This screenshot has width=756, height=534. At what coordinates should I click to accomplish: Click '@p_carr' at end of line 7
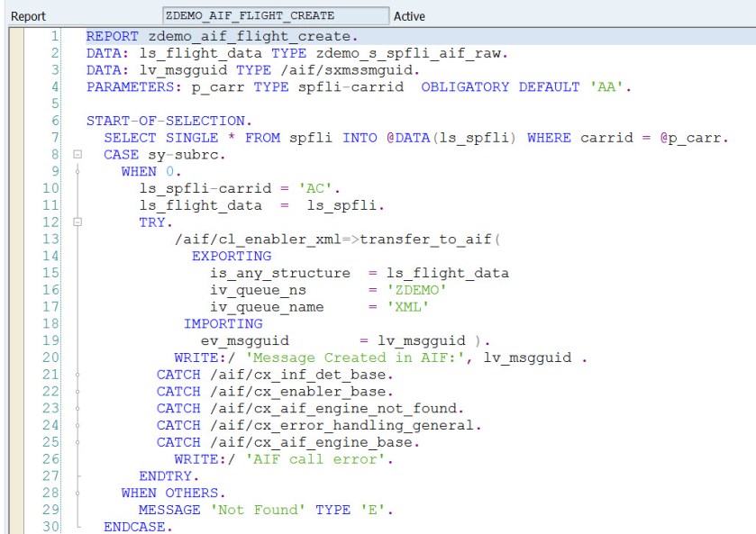tap(691, 139)
